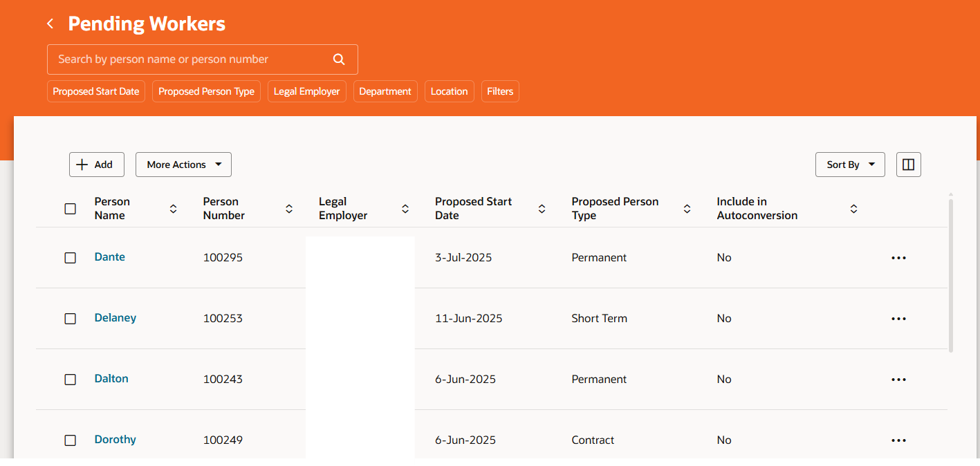Open Dalton's worker record link
This screenshot has height=466, width=980.
tap(111, 379)
